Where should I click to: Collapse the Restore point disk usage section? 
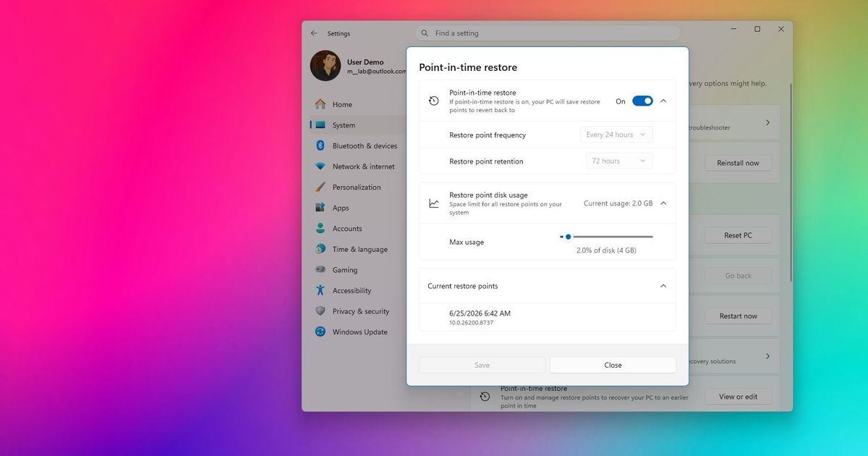click(663, 203)
